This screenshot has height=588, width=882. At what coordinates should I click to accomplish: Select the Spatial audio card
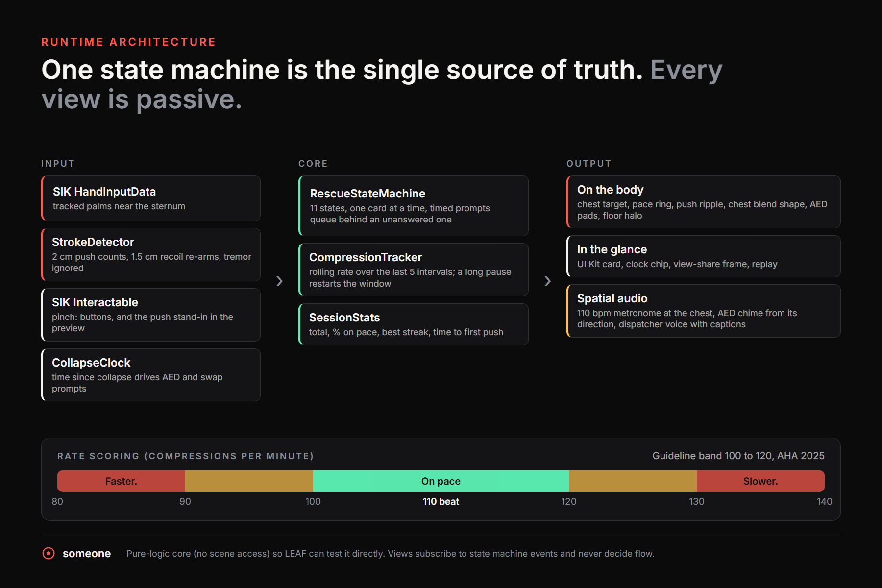[x=704, y=311]
